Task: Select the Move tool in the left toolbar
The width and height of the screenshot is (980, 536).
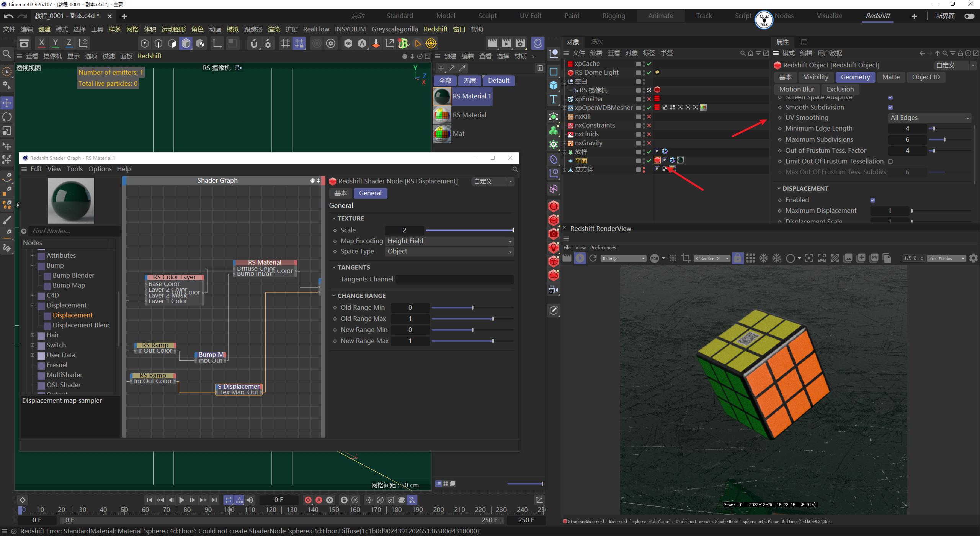Action: (7, 103)
